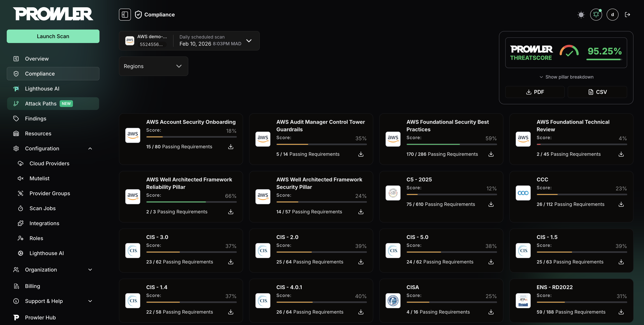Open the Mutelist configuration
This screenshot has height=325, width=644.
pos(39,178)
